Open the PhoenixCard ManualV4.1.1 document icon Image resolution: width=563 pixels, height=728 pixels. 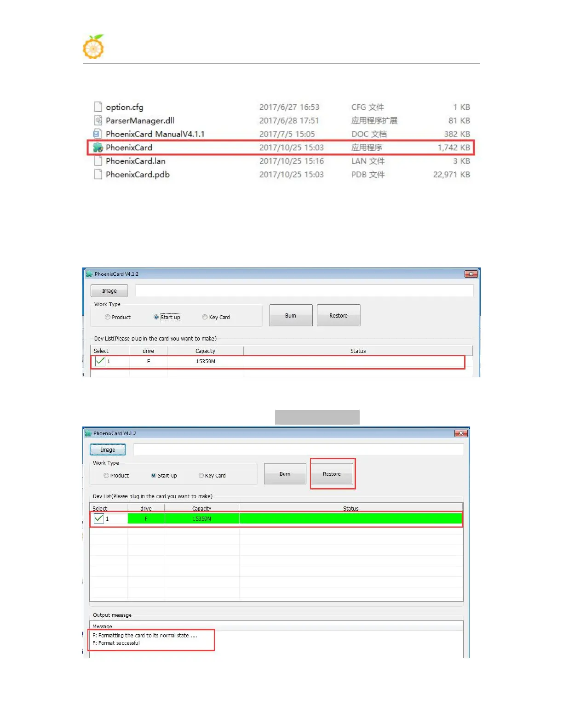point(98,134)
